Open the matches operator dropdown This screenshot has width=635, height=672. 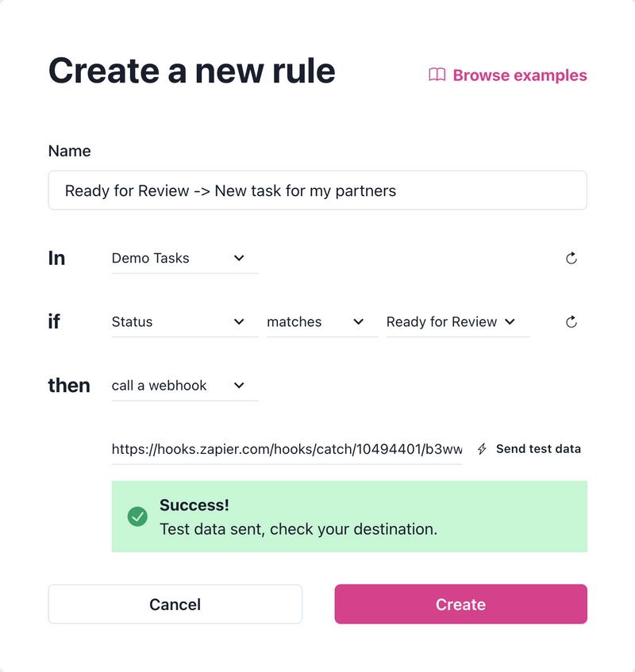(321, 321)
